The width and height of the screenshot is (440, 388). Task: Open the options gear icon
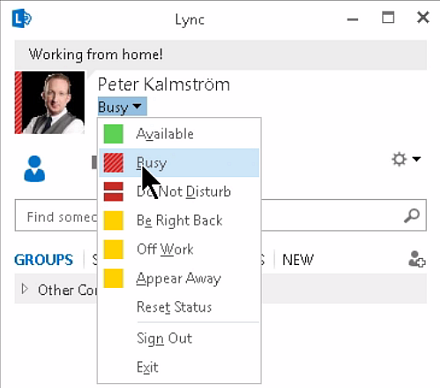pos(399,159)
